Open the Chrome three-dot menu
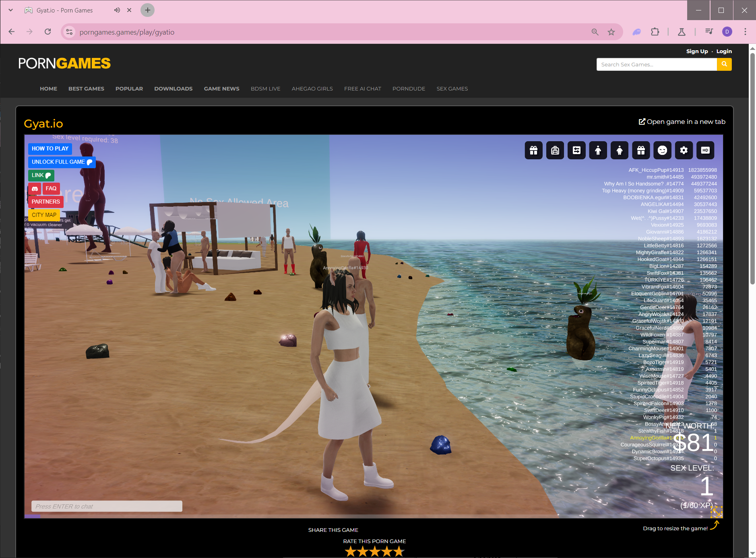Viewport: 756px width, 558px height. coord(745,32)
